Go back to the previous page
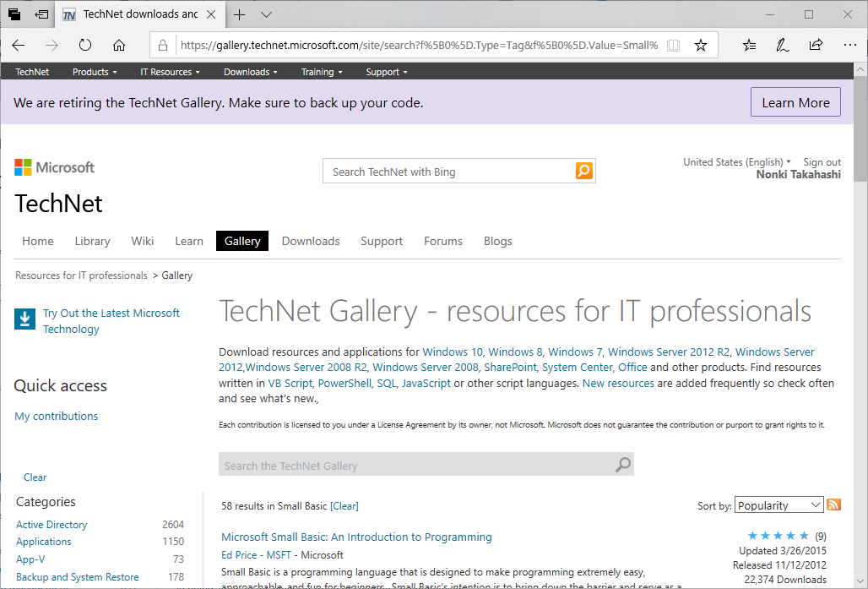 click(x=18, y=44)
